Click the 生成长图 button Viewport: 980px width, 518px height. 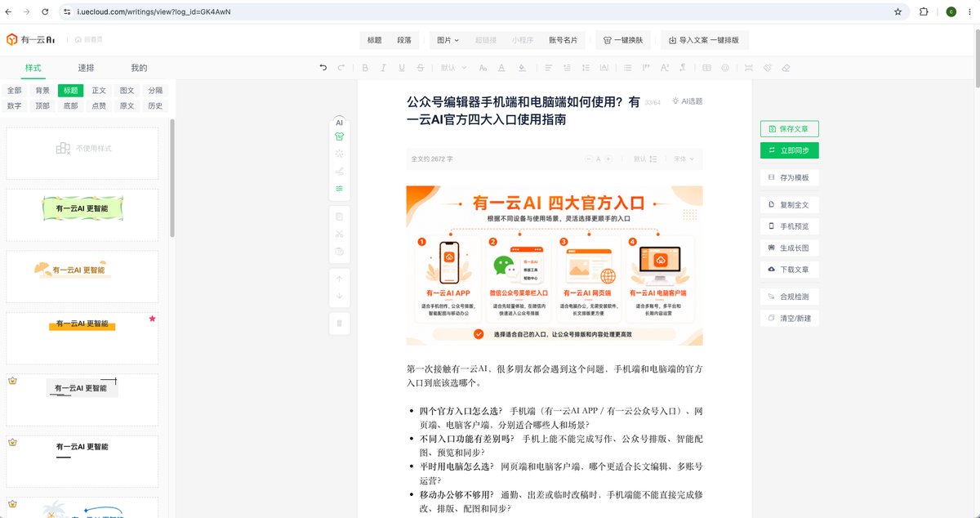789,248
